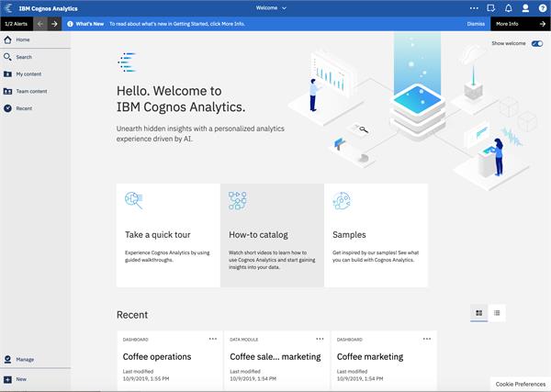The height and width of the screenshot is (392, 551).
Task: Open the chat assistant icon in header
Action: 491,8
